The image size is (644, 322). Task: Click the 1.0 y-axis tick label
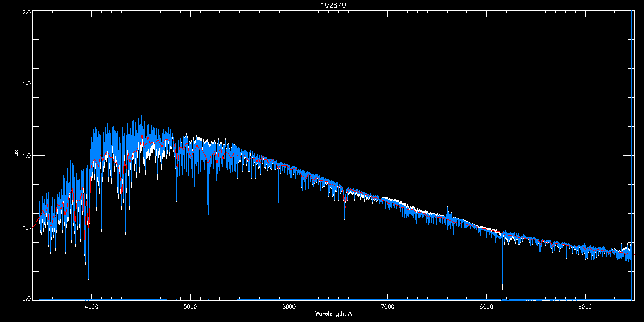(x=26, y=156)
